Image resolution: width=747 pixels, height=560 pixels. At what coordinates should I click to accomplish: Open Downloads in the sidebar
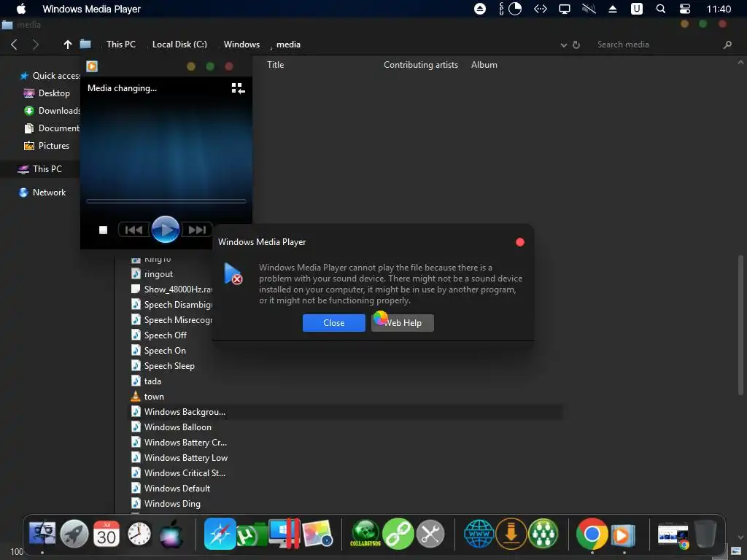pyautogui.click(x=52, y=111)
